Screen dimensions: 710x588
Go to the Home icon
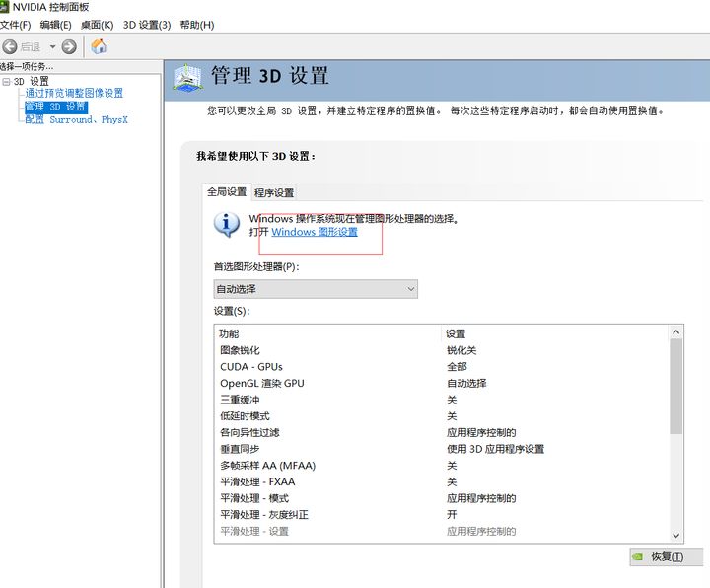coord(99,46)
